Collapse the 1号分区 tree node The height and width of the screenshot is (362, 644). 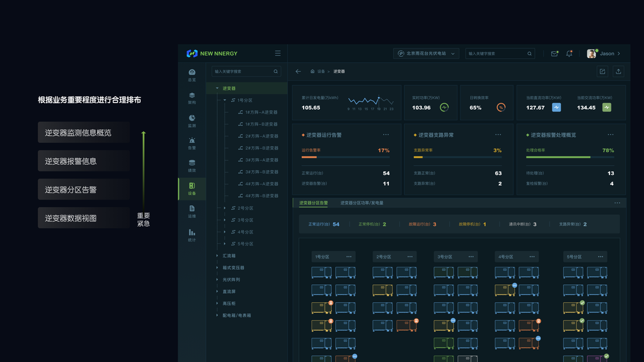(225, 100)
